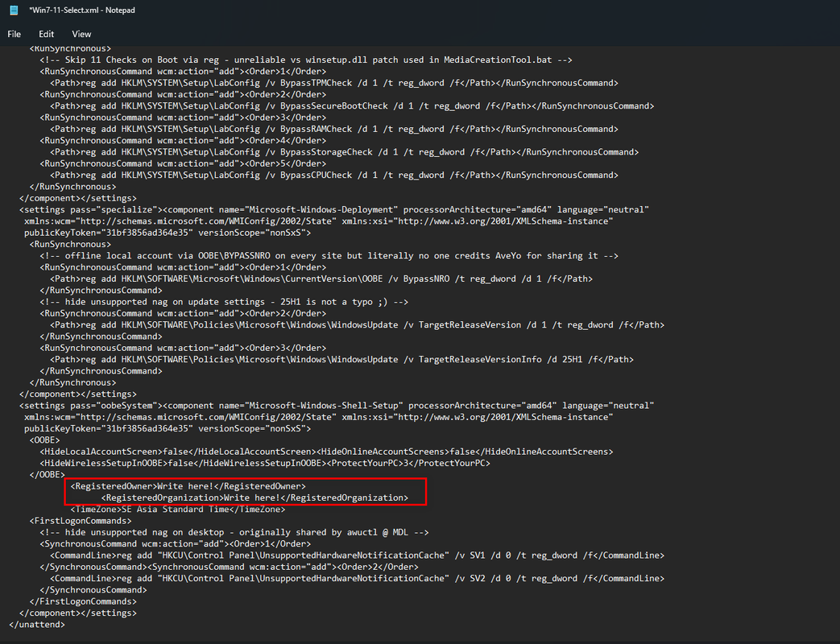The height and width of the screenshot is (644, 840).
Task: Click the BypassCPUCheck reg add line
Action: pyautogui.click(x=334, y=175)
